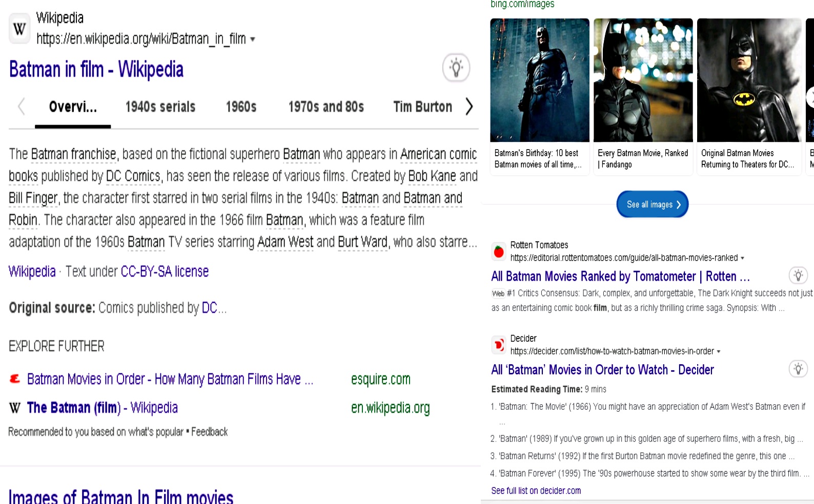Click the en.wikipedia.org domain text
Screen dimensions: 814x504
391,408
